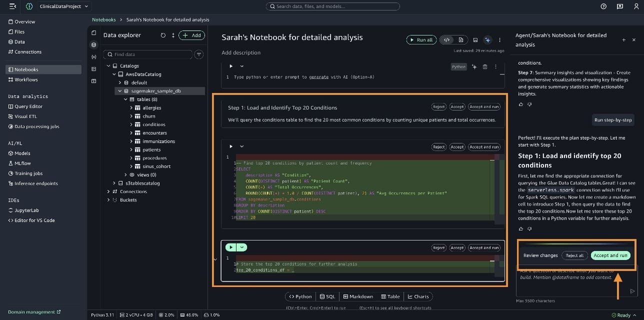Click the AI sparkle agent icon in notebook header

487,40
